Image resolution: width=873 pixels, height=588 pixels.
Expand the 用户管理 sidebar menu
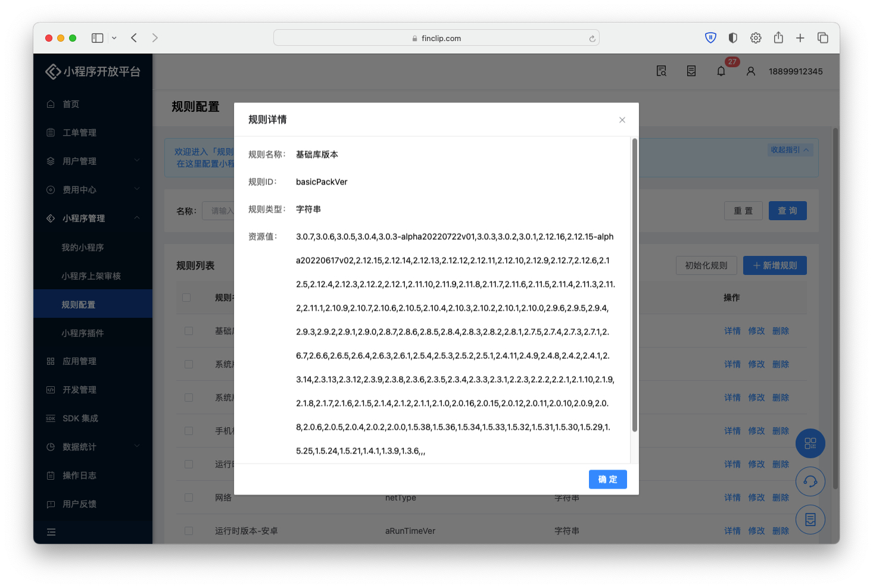click(92, 161)
